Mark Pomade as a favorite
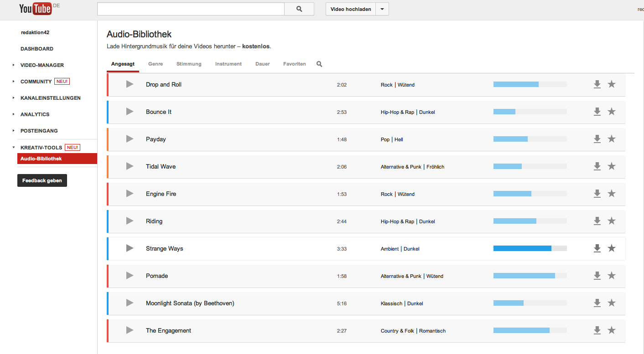The height and width of the screenshot is (354, 644). click(x=612, y=276)
